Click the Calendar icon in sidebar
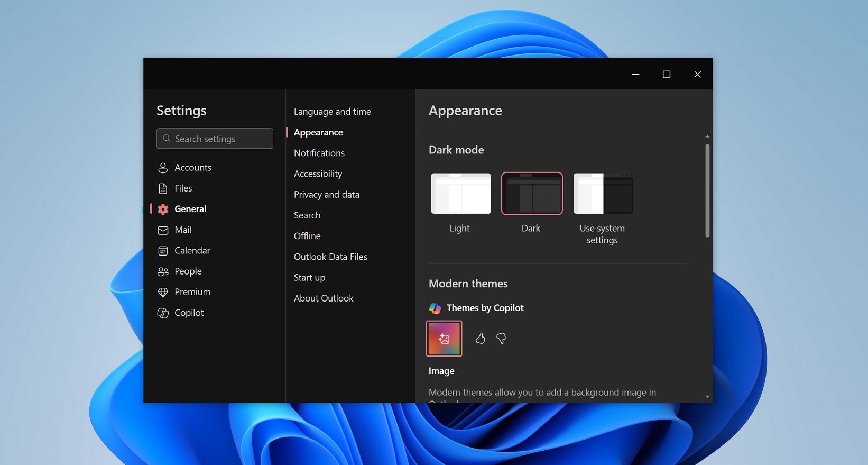 163,251
